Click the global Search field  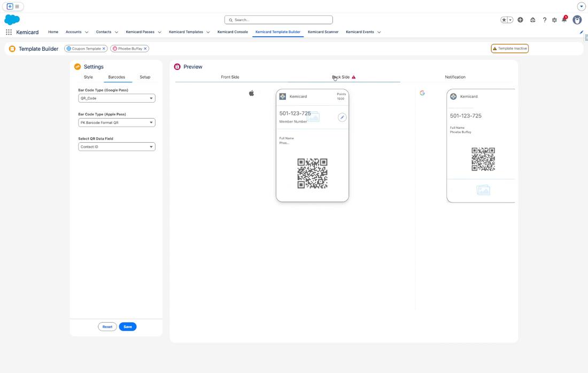(278, 20)
